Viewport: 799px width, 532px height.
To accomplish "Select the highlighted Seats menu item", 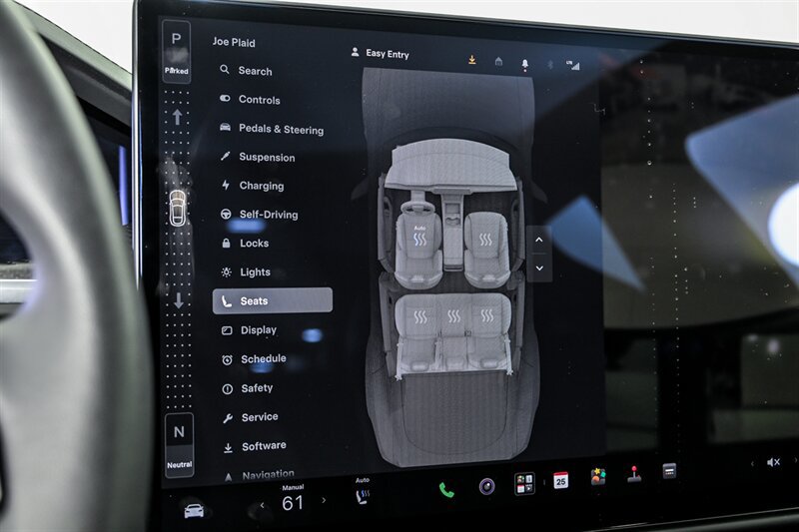I will (273, 300).
